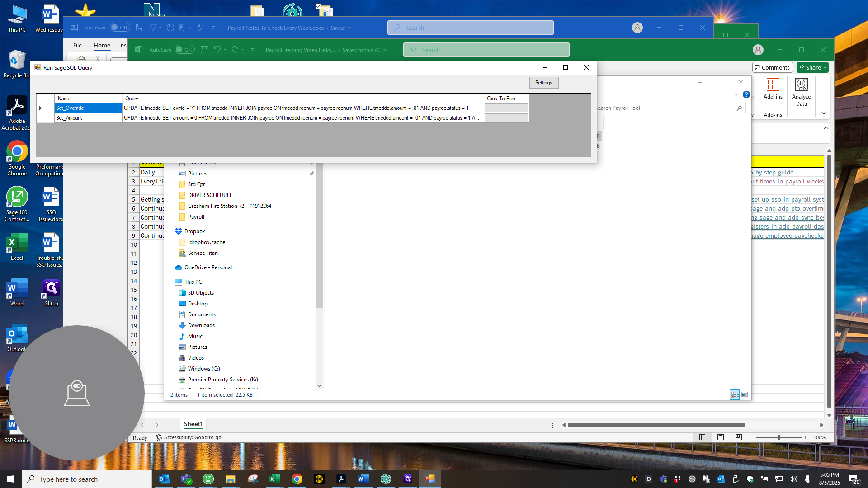The height and width of the screenshot is (488, 868).
Task: Adjust the Excel zoom slider
Action: coord(778,437)
